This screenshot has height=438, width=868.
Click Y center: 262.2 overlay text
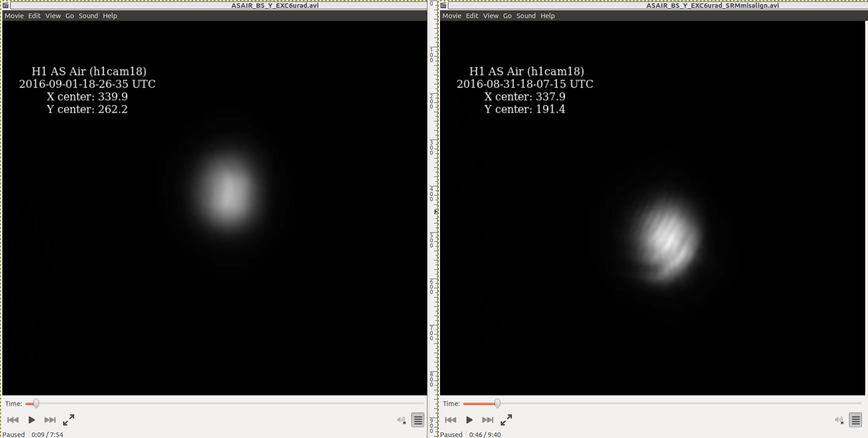pos(87,109)
